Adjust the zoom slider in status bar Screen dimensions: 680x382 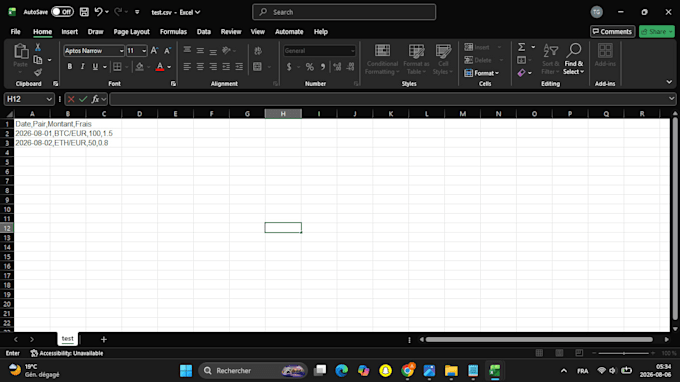pyautogui.click(x=624, y=353)
